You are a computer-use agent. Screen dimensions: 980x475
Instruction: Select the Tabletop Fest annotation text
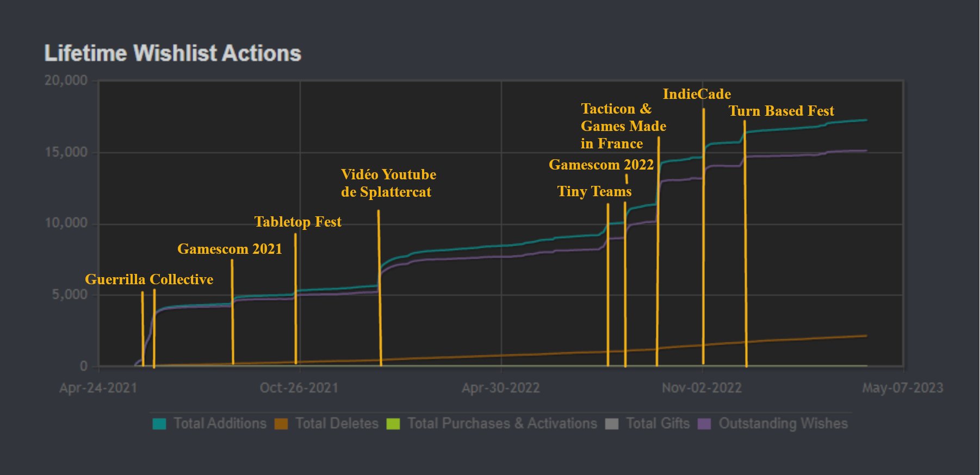click(x=297, y=222)
